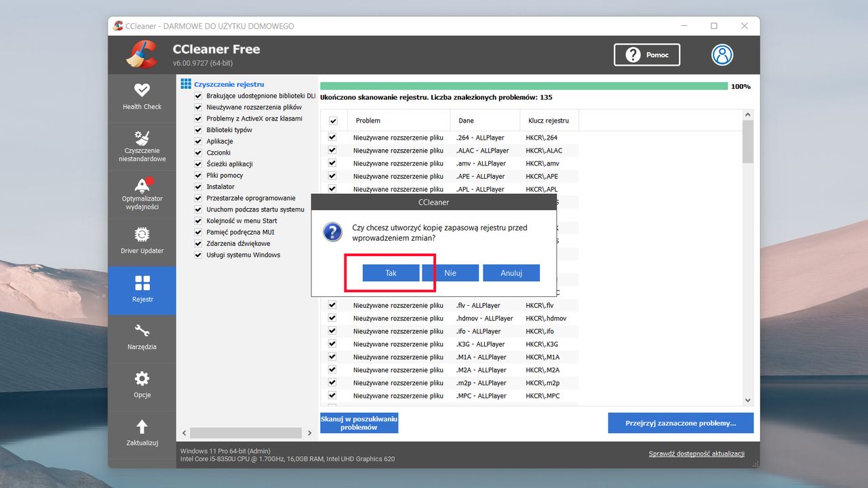Disable the Czcionki registry scan option
Screen dimensions: 868x488
(x=197, y=152)
